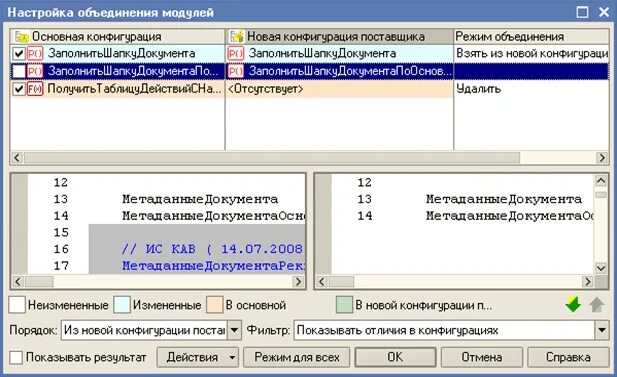Click right arrow of right code pane horizontal scrollbar

click(x=588, y=282)
